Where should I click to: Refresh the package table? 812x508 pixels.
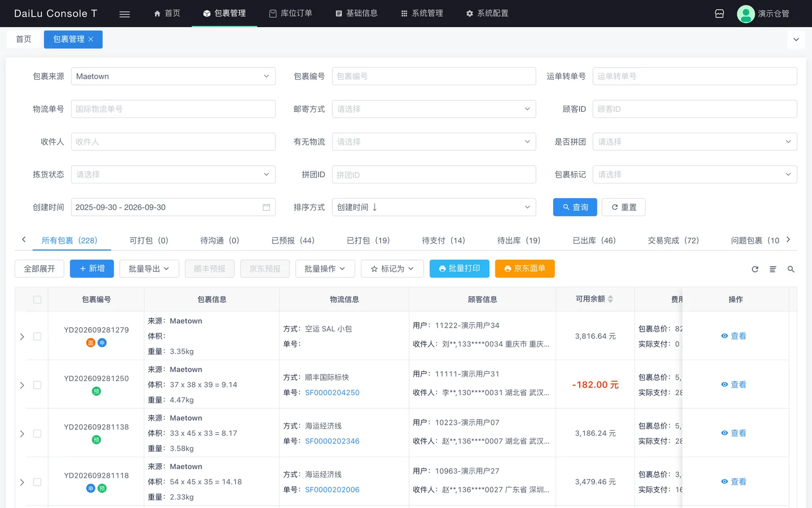point(755,269)
